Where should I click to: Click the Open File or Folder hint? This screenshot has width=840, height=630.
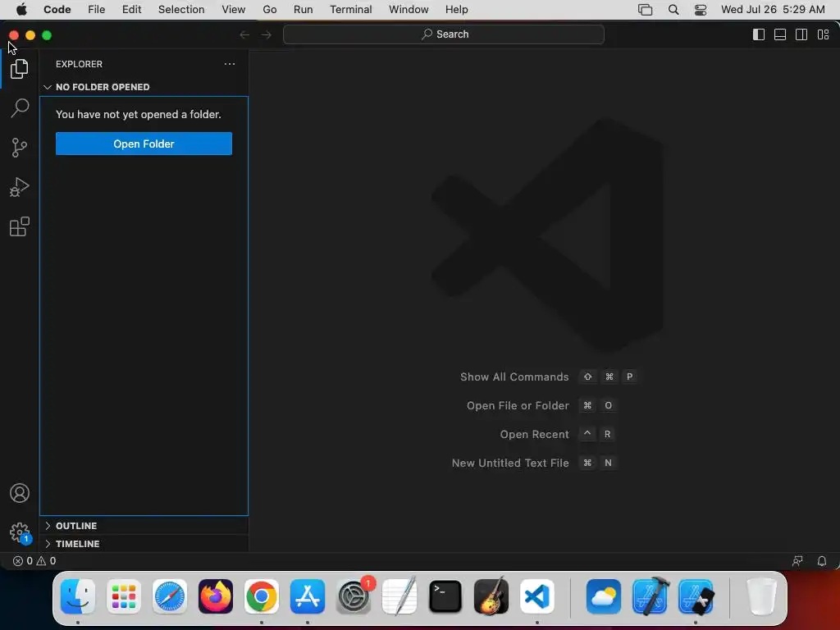tap(541, 405)
